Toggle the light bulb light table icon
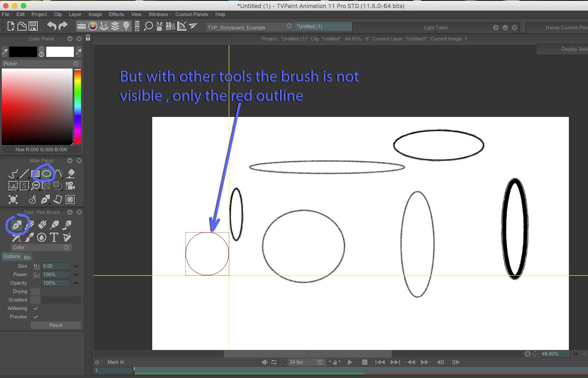The image size is (588, 378). [x=126, y=26]
